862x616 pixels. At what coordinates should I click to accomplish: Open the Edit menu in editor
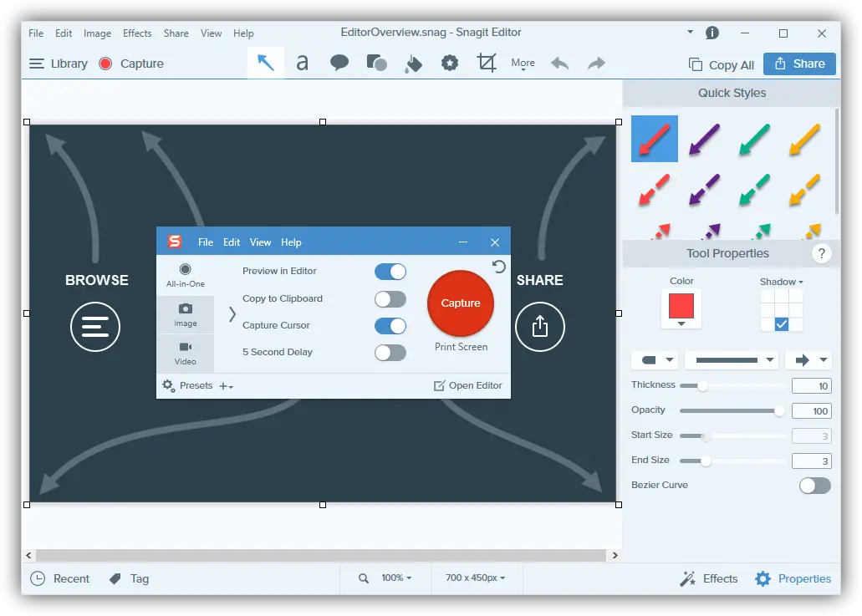[x=64, y=33]
